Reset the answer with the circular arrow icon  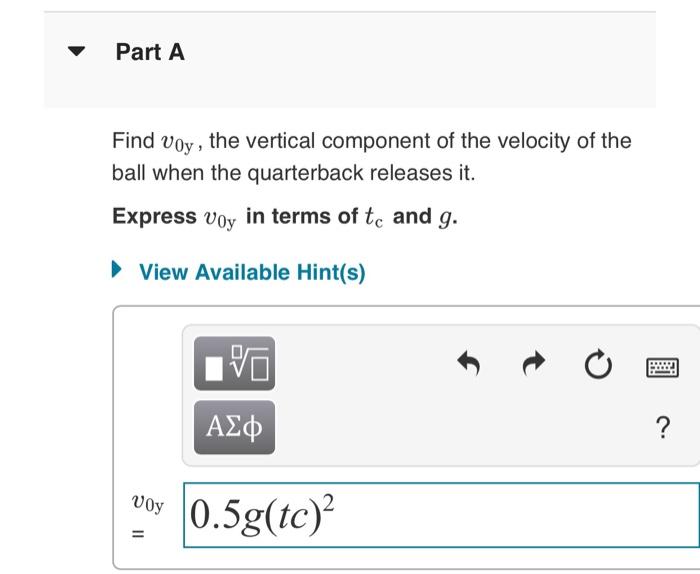[598, 364]
